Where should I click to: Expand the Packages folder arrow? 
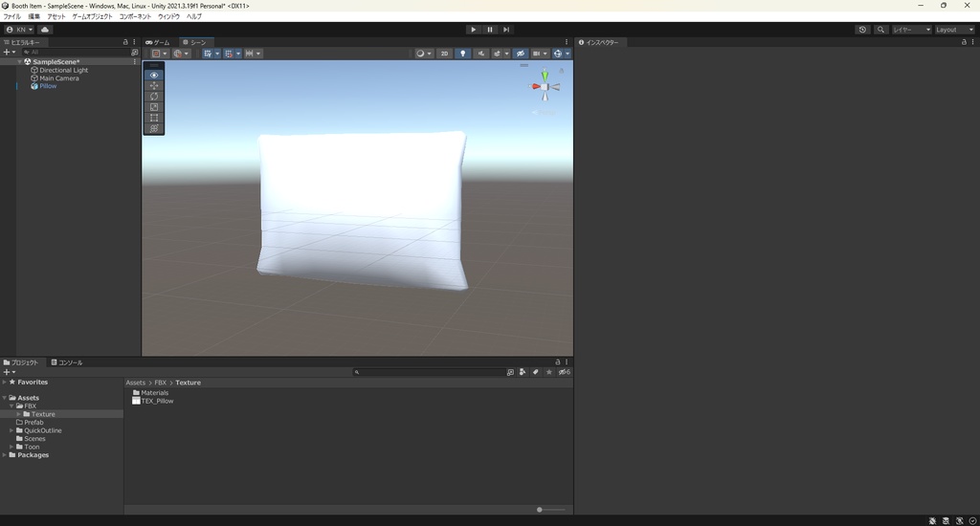click(5, 455)
